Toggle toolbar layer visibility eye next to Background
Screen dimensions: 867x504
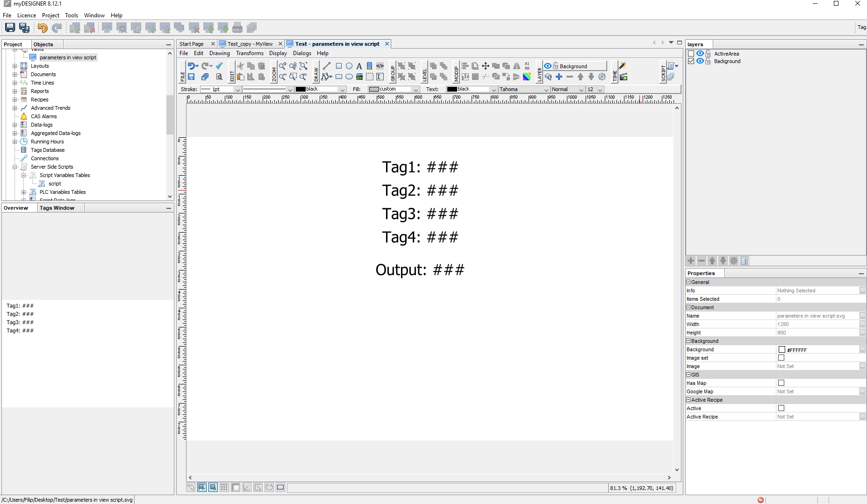[x=548, y=66]
